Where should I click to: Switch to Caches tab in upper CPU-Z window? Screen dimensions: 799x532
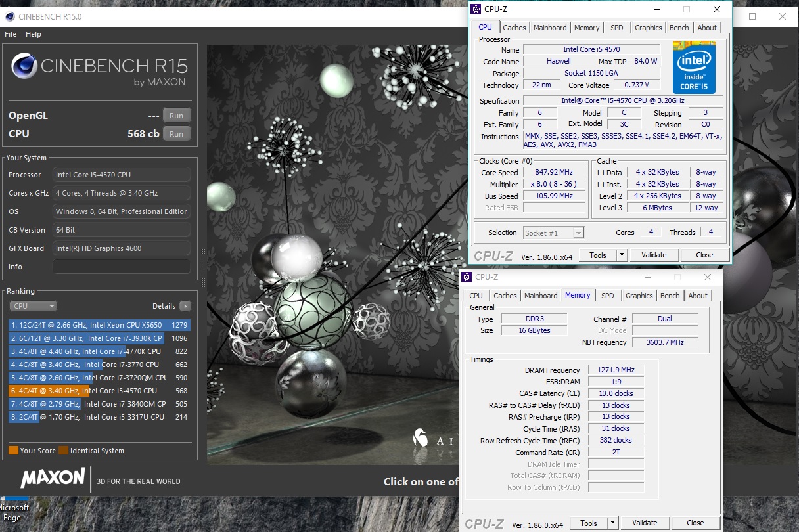coord(514,28)
